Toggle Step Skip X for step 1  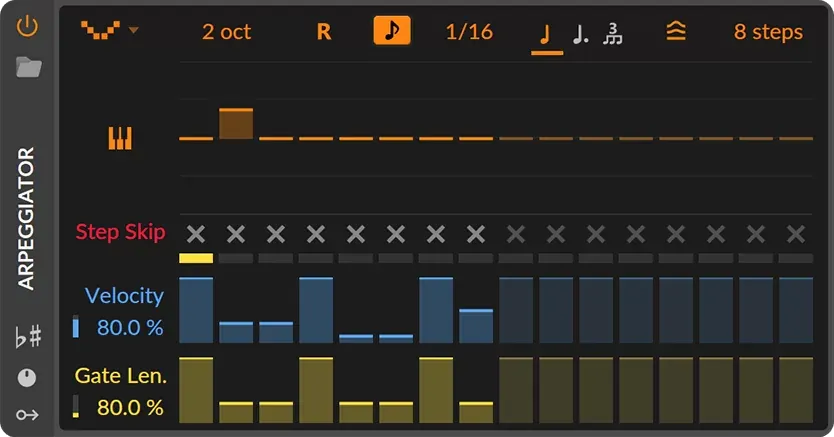(196, 234)
